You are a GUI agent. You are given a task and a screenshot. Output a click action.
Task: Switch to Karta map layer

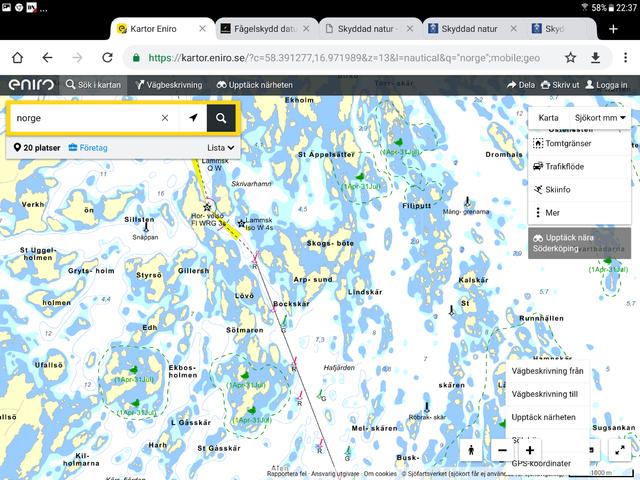(x=548, y=118)
